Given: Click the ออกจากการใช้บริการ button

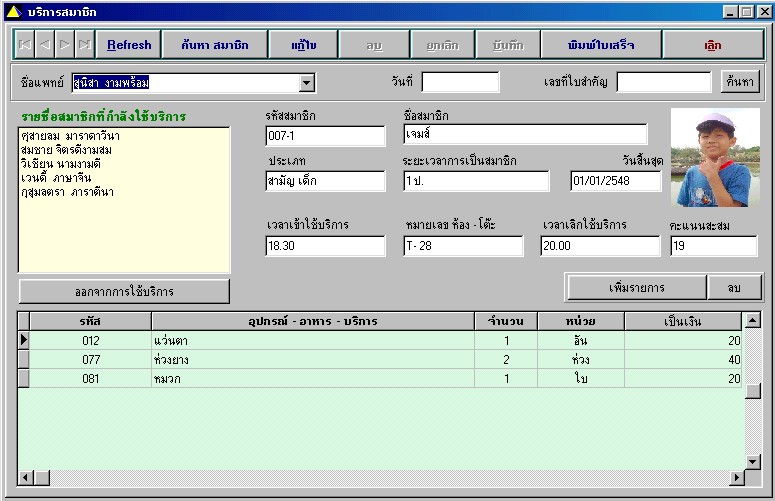Looking at the screenshot, I should click(x=124, y=291).
